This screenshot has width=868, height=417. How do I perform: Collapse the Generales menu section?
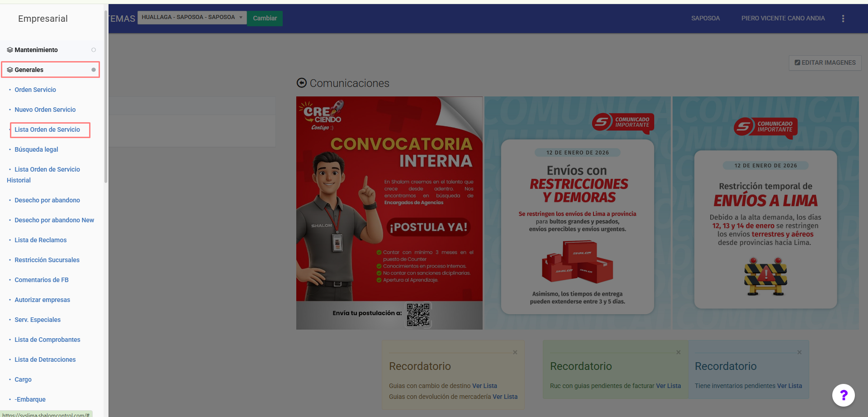pyautogui.click(x=29, y=70)
